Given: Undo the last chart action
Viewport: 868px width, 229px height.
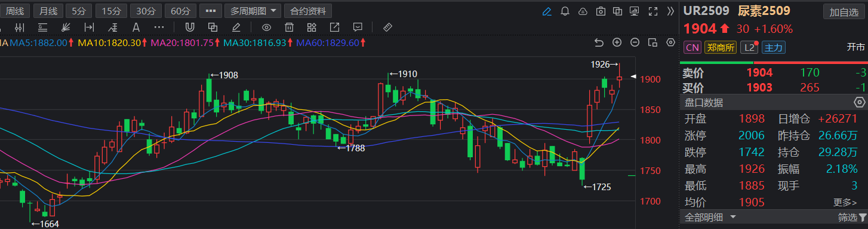Looking at the screenshot, I should 599,42.
